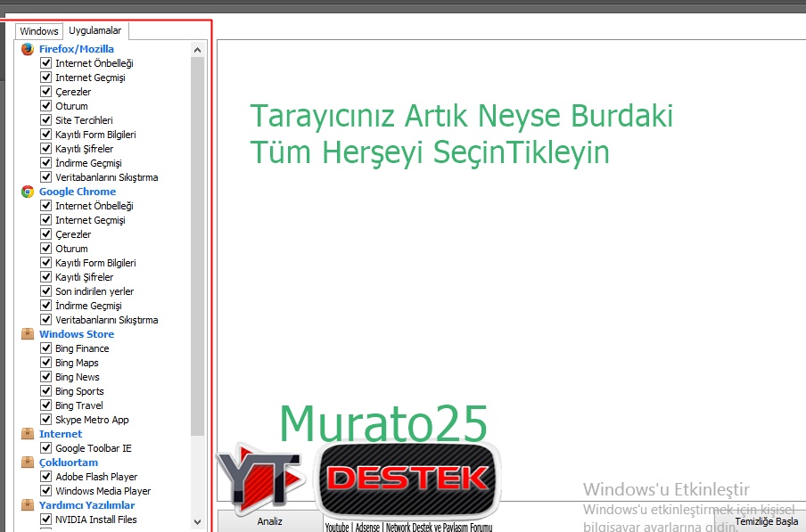Toggle the Site Tercihleri checkbox
This screenshot has height=532, width=806.
pyautogui.click(x=45, y=120)
